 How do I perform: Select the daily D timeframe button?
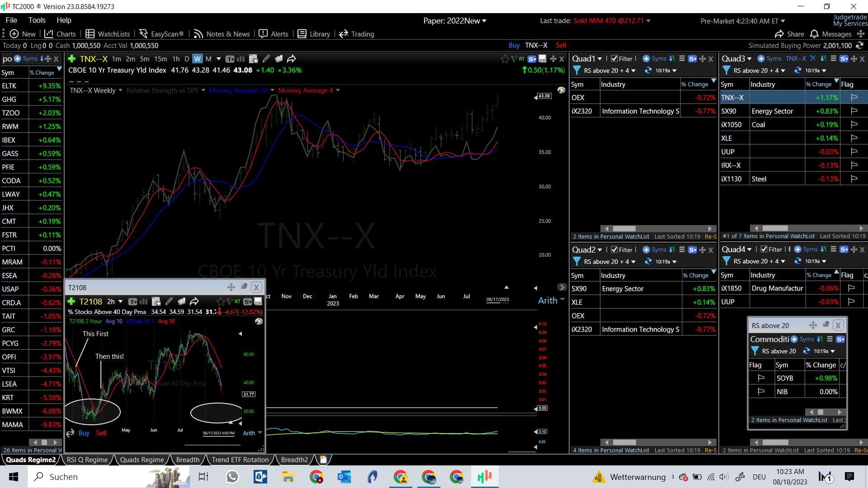(x=187, y=59)
